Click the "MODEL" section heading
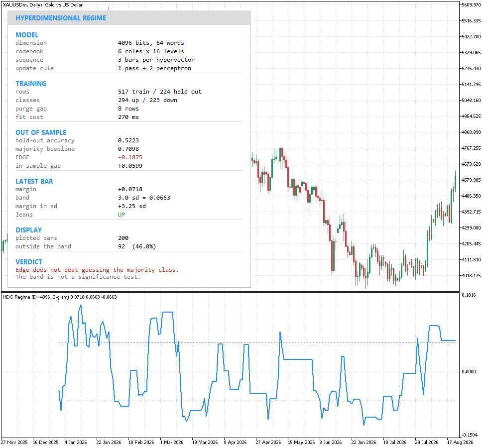This screenshot has width=488, height=448. (x=27, y=35)
